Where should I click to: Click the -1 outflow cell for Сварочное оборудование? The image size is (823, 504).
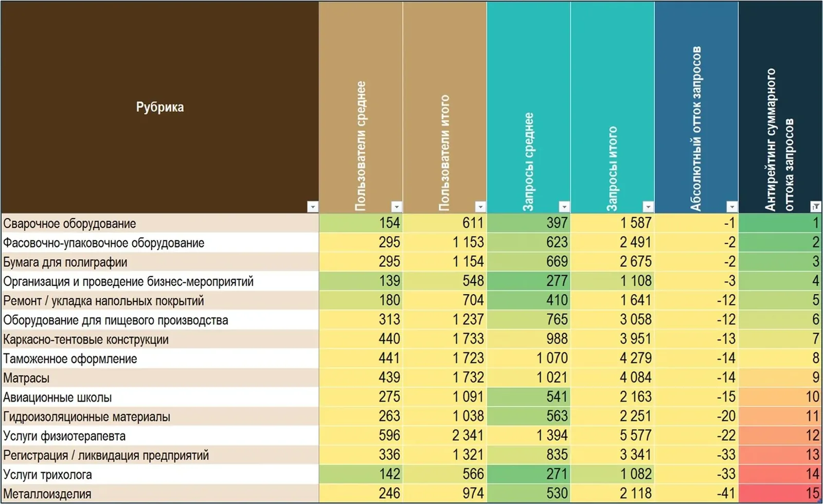click(696, 223)
